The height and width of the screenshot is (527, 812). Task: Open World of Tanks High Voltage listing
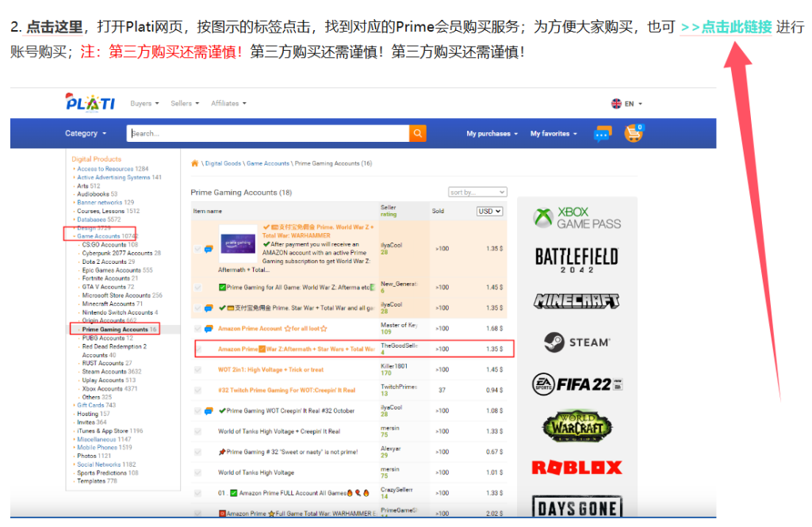tap(256, 472)
